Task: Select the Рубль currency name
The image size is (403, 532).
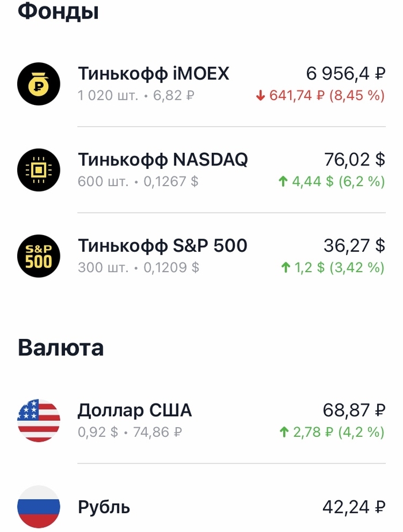Action: [104, 507]
